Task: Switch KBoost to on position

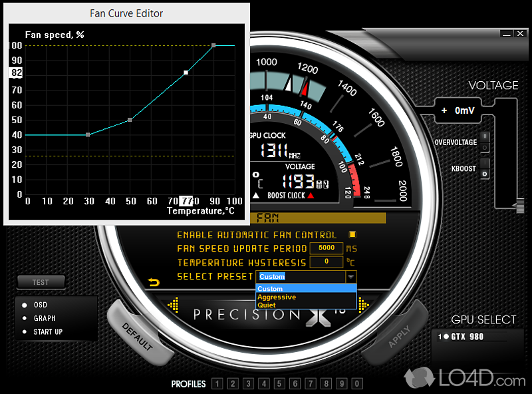Action: point(485,163)
